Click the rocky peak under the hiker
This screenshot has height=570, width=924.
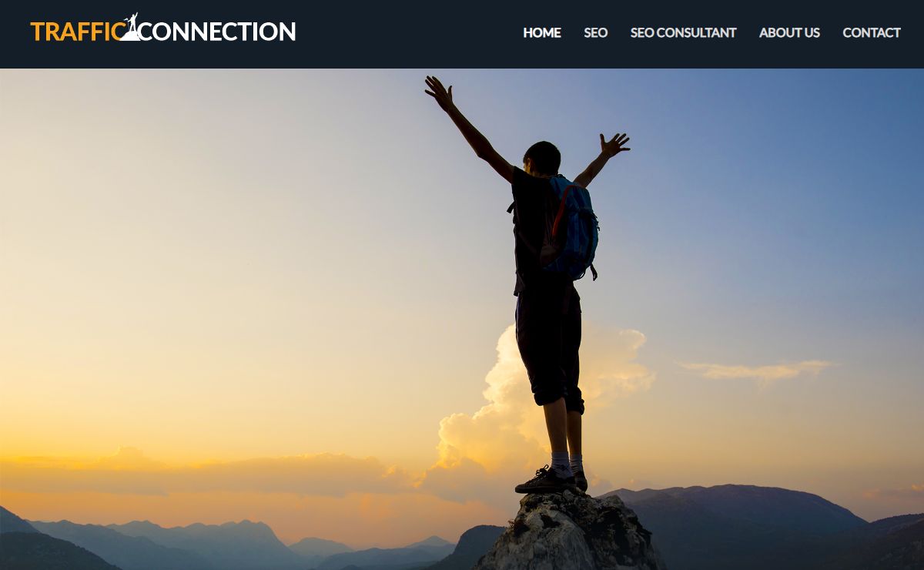pos(568,531)
